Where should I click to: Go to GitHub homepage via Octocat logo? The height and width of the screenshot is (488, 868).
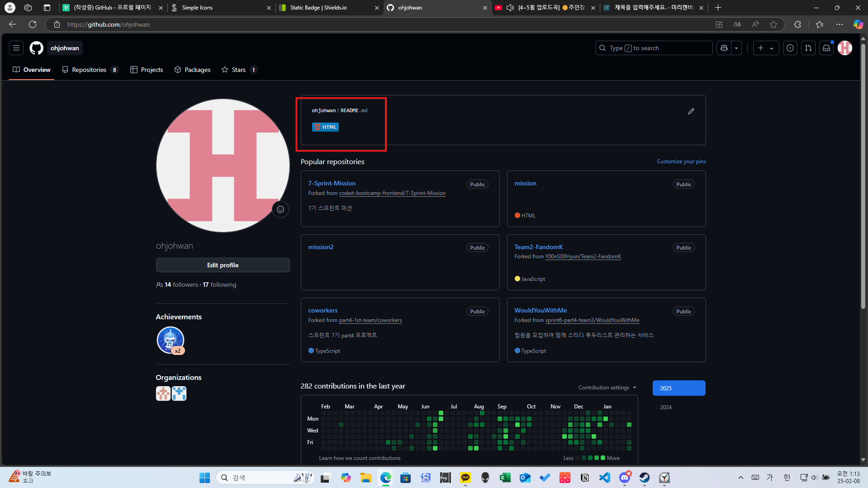36,48
